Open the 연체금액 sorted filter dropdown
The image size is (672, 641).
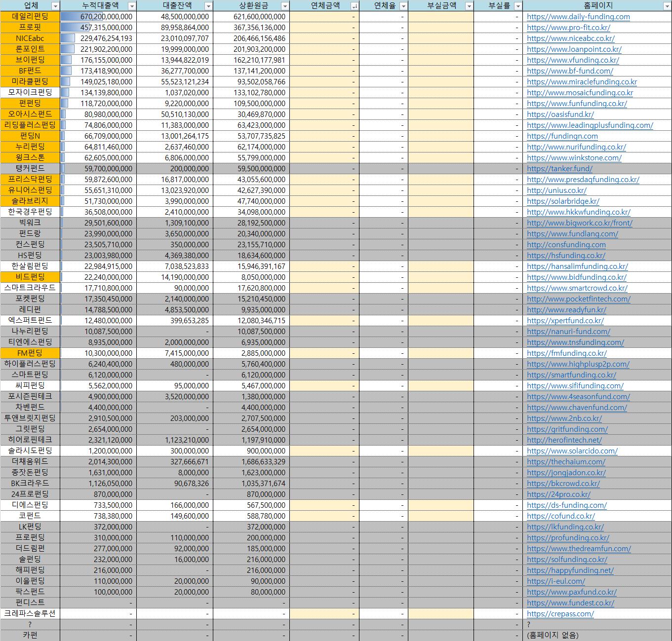point(354,6)
